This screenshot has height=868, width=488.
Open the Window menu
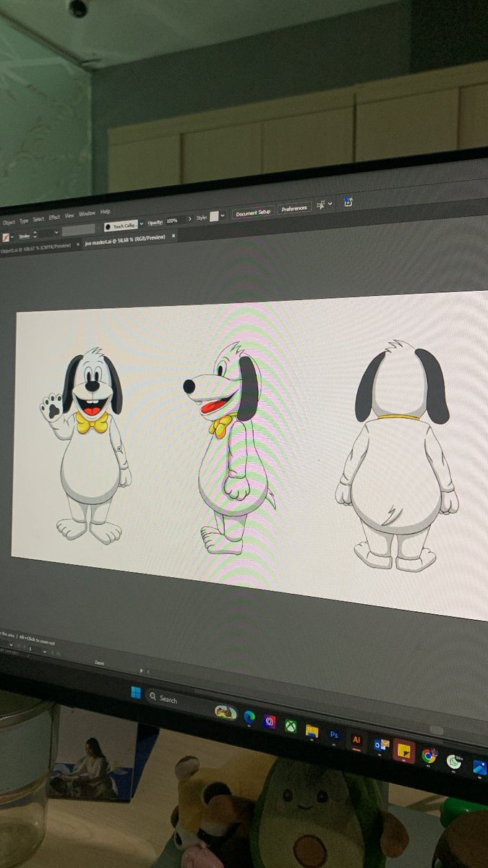tap(87, 213)
